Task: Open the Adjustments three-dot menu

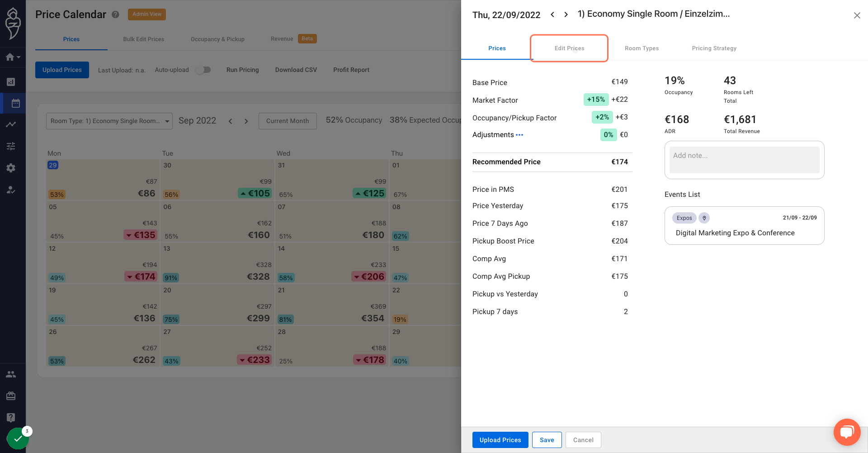Action: [519, 135]
